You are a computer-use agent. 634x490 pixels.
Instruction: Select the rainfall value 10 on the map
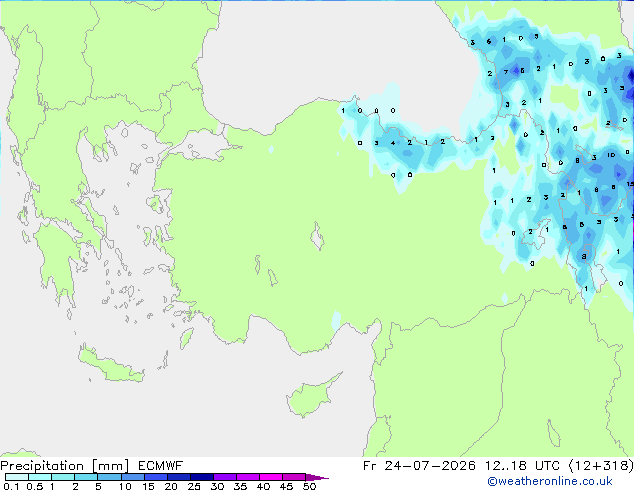click(x=611, y=155)
